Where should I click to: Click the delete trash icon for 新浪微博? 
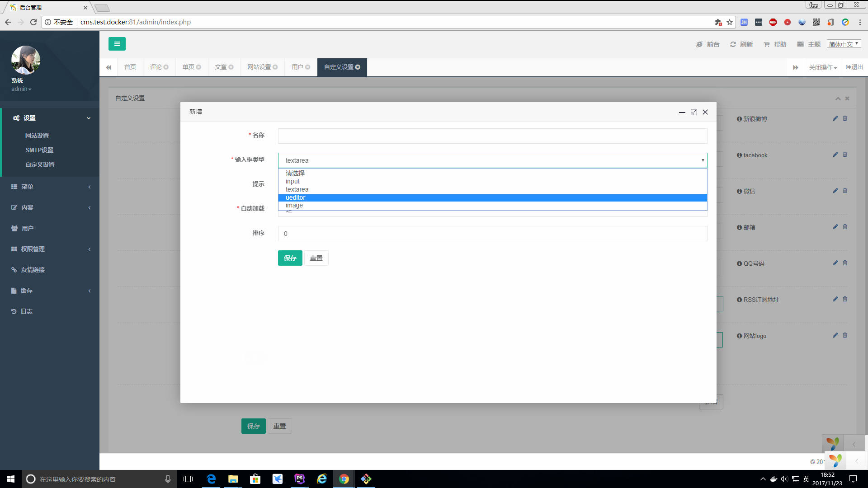click(844, 118)
